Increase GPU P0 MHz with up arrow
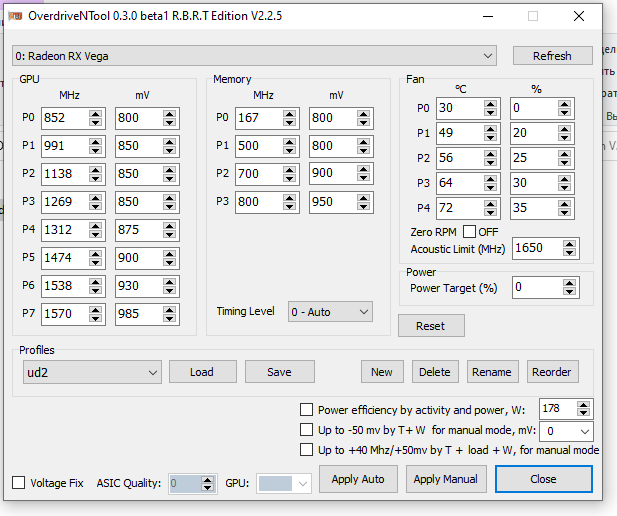Image resolution: width=617 pixels, height=516 pixels. point(95,114)
